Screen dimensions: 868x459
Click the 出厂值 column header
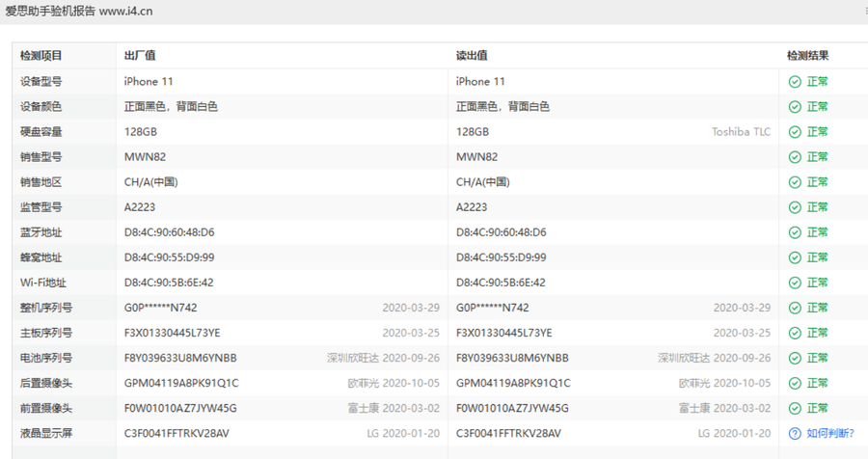tap(140, 55)
